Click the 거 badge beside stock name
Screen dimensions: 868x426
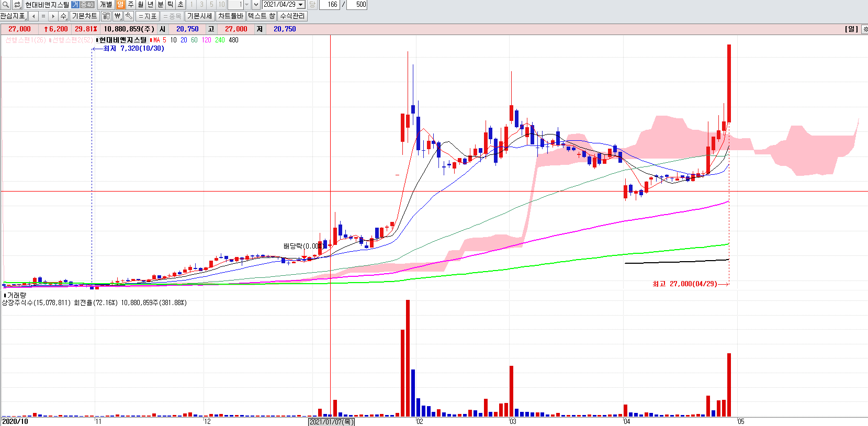click(x=75, y=5)
